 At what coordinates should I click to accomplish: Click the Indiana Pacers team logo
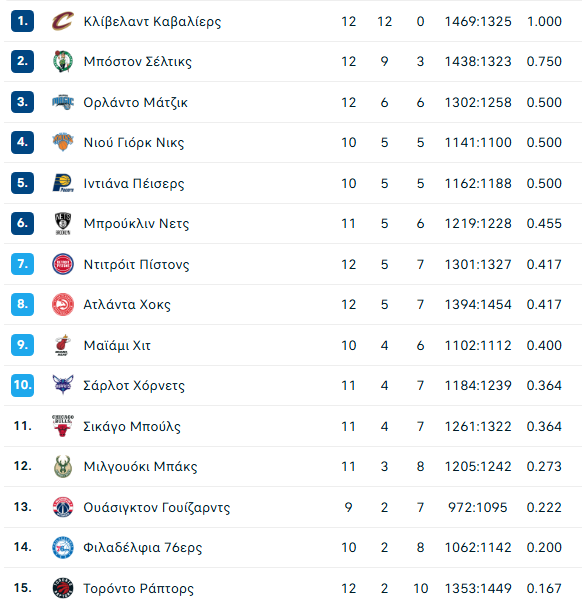coord(63,183)
